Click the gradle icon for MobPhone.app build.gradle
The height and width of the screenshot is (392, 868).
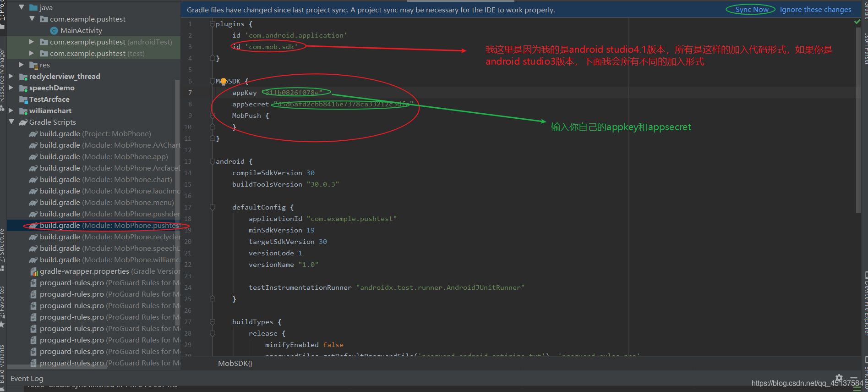(x=33, y=157)
